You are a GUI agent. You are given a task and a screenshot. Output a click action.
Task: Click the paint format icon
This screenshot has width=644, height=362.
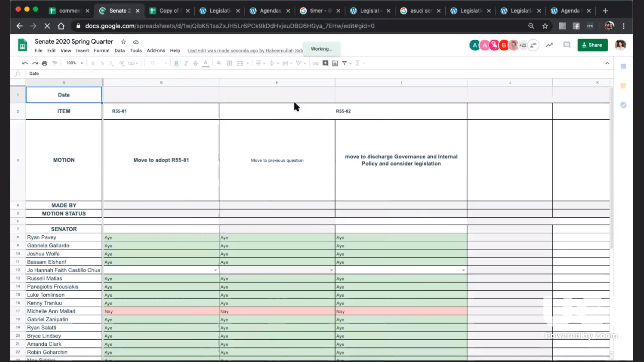55,63
